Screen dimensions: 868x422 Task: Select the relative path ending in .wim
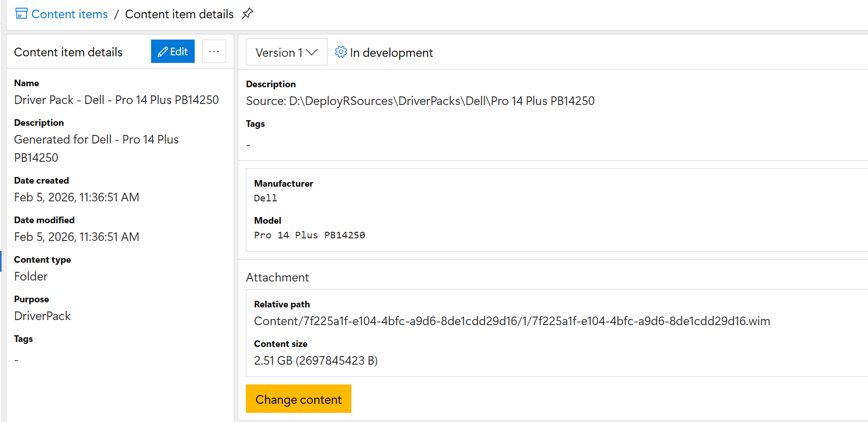click(512, 321)
